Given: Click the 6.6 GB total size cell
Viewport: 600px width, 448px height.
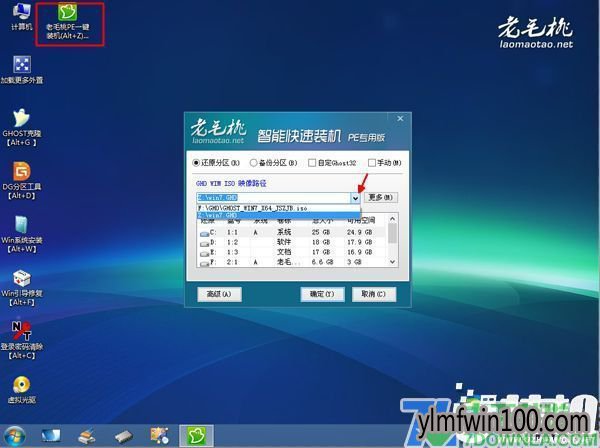Looking at the screenshot, I should 322,262.
